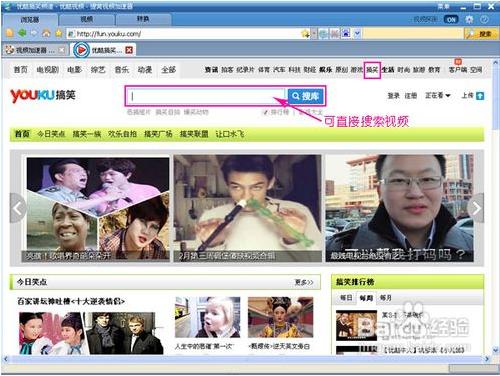The width and height of the screenshot is (500, 376).
Task: Switch to the 转换 tab
Action: coord(143,19)
